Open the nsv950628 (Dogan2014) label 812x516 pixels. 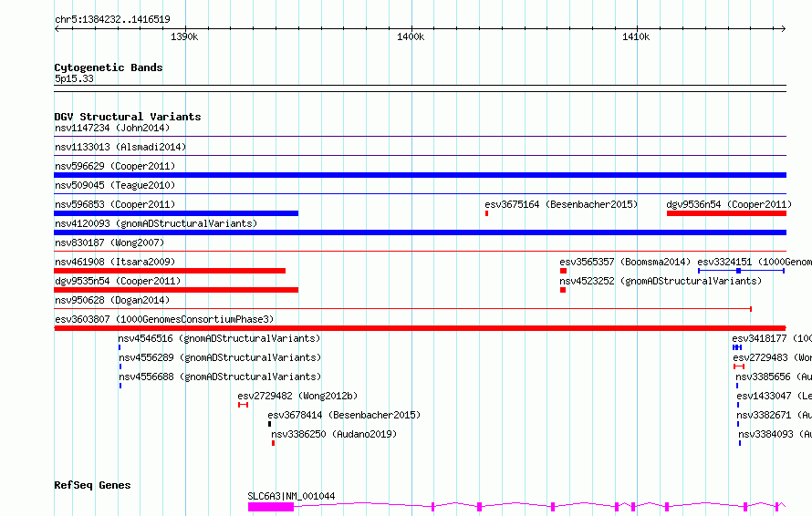tap(112, 300)
